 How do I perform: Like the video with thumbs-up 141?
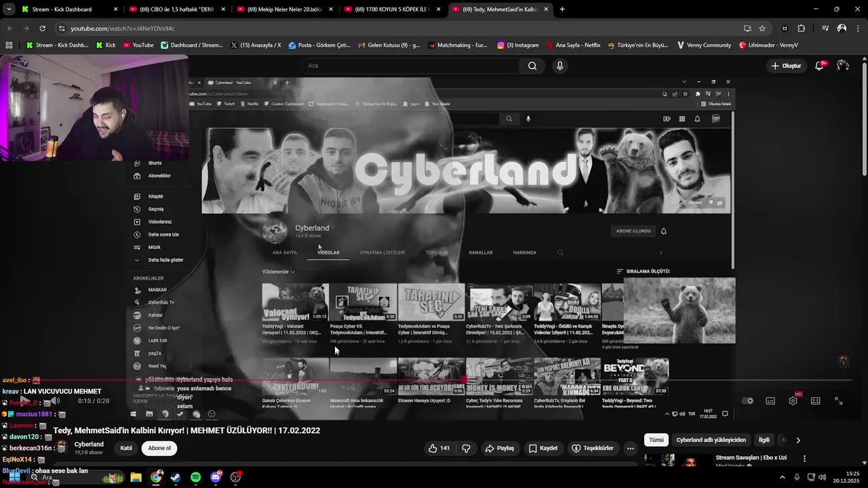439,448
